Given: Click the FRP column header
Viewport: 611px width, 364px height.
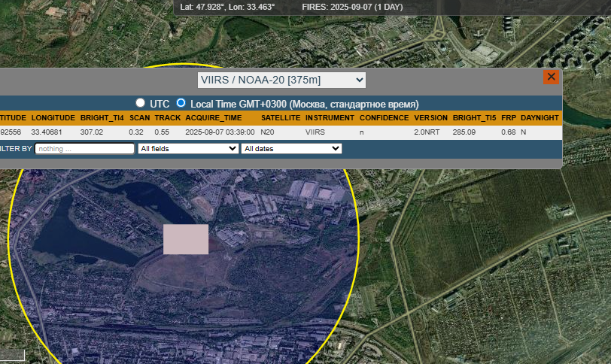Looking at the screenshot, I should tap(509, 118).
